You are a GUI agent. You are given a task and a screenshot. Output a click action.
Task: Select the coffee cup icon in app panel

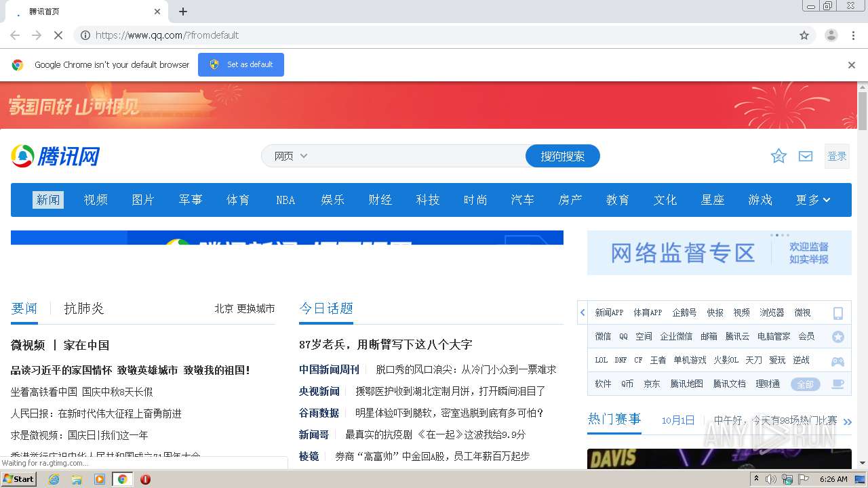(838, 384)
